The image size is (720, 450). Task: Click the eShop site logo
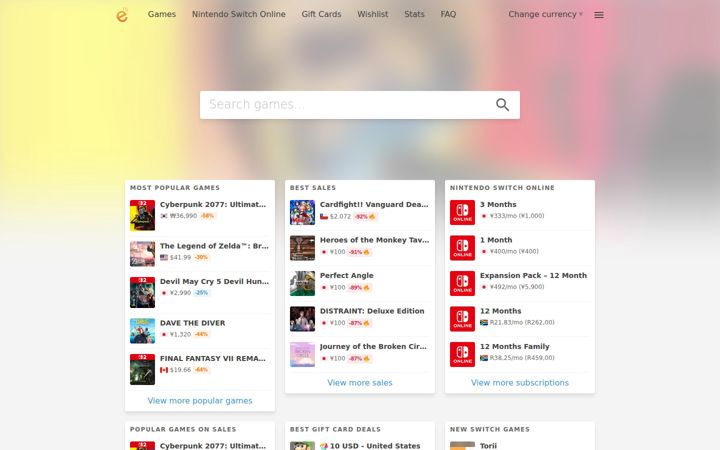coord(122,15)
